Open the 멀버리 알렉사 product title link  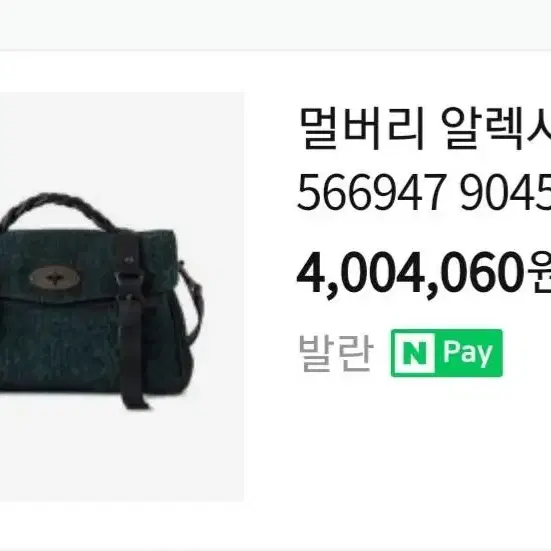coord(424,128)
